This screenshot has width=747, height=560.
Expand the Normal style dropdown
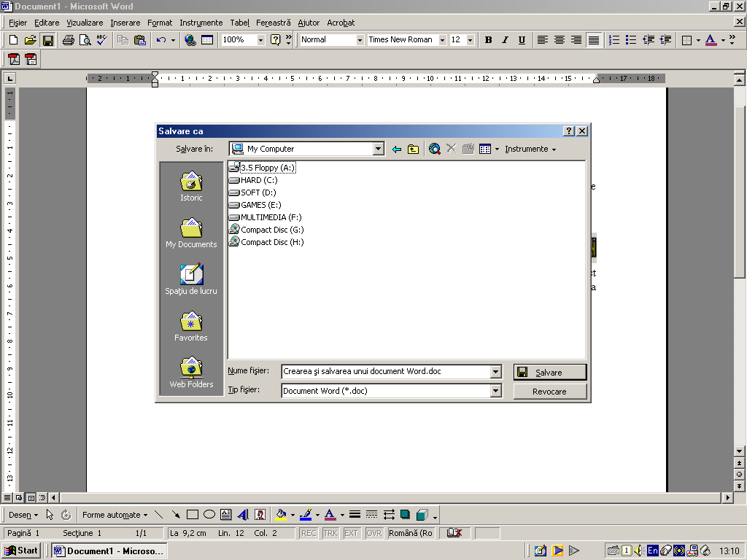pyautogui.click(x=360, y=40)
